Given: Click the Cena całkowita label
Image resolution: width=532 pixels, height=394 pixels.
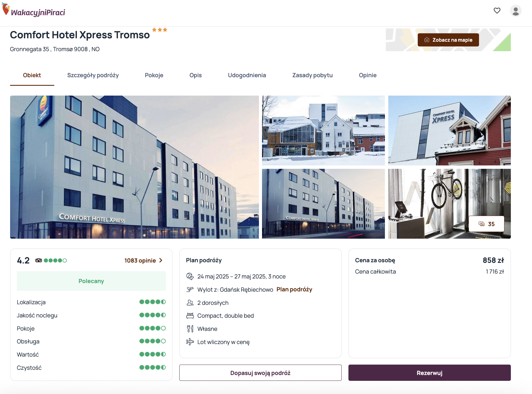Looking at the screenshot, I should point(375,271).
